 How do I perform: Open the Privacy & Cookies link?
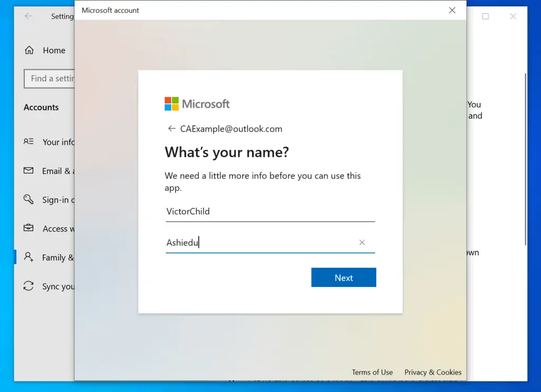click(433, 372)
